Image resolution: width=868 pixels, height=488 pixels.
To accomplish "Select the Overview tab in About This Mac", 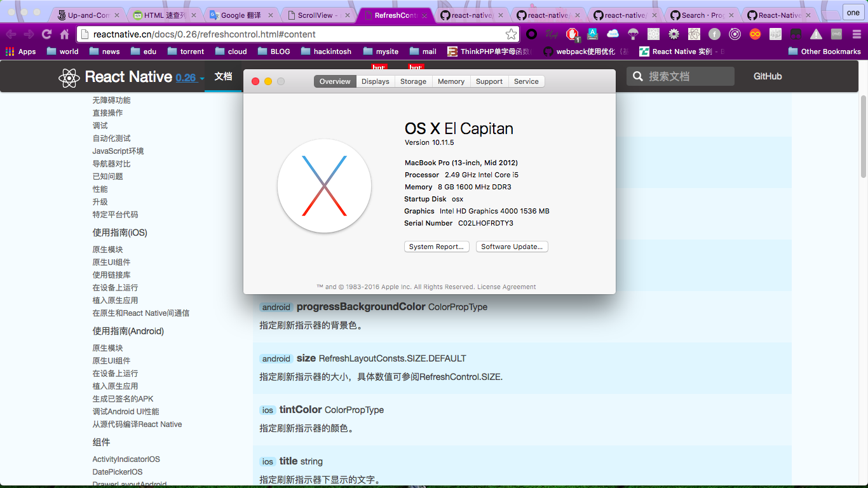I will click(x=335, y=81).
